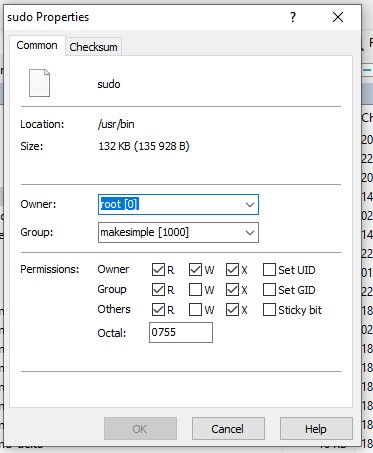Click the sudo file icon
The height and width of the screenshot is (453, 373).
(x=39, y=83)
